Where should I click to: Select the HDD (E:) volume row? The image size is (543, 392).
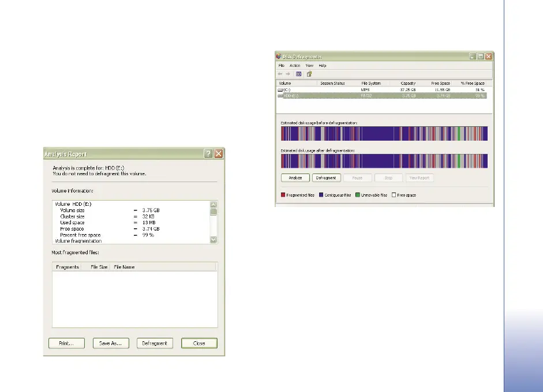[x=381, y=96]
